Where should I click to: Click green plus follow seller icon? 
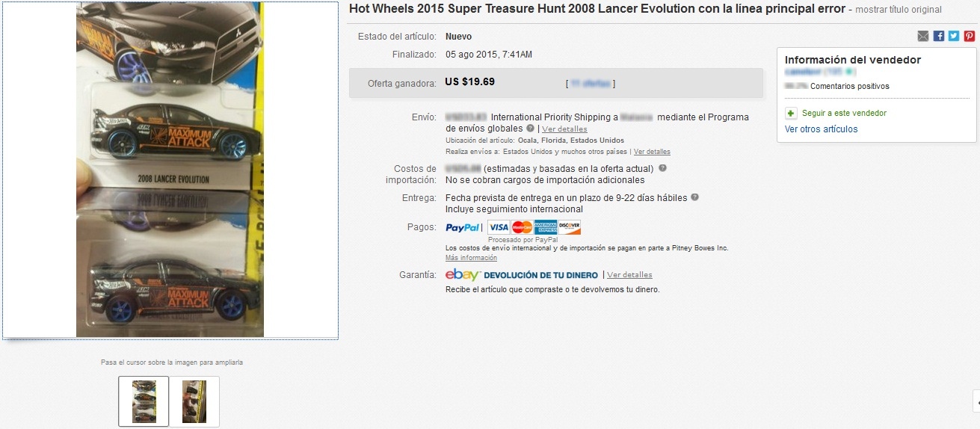[791, 113]
